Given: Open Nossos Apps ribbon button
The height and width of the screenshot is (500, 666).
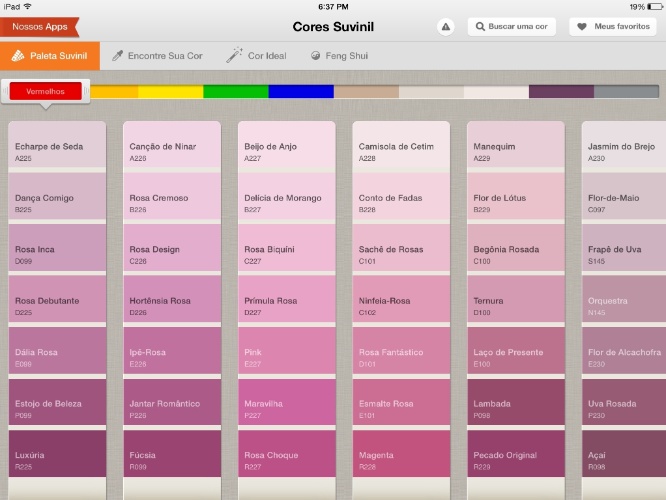Looking at the screenshot, I should [40, 27].
